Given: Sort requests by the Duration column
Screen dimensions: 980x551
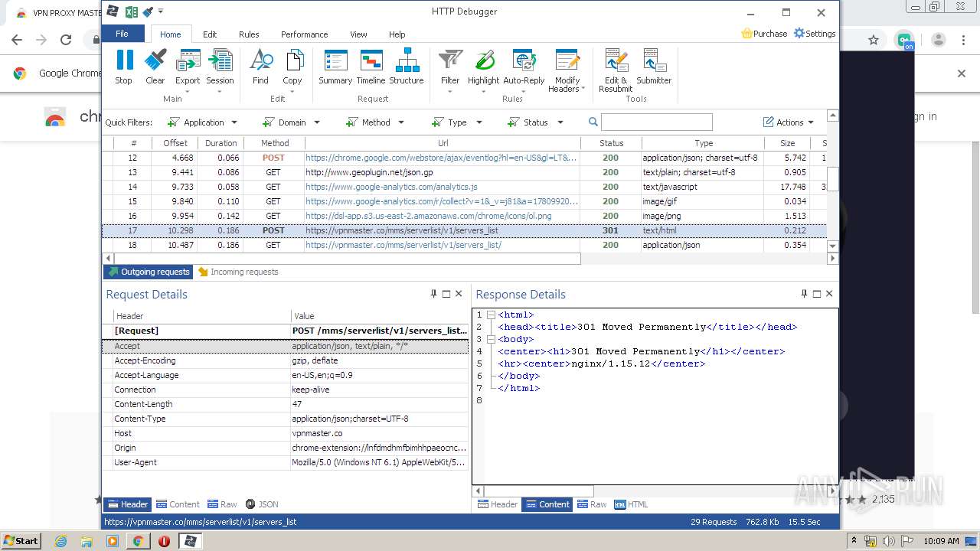Looking at the screenshot, I should 220,143.
